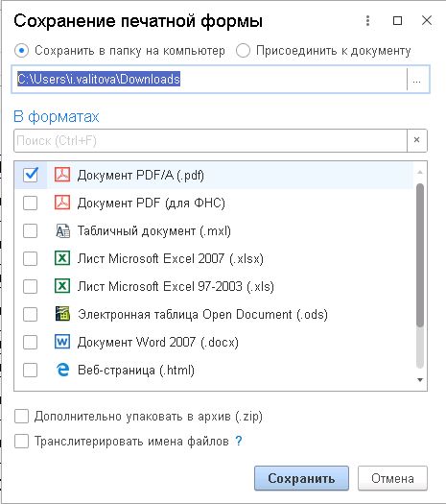This screenshot has height=504, width=446.
Task: Click the PDF/A document format icon
Action: 62,175
